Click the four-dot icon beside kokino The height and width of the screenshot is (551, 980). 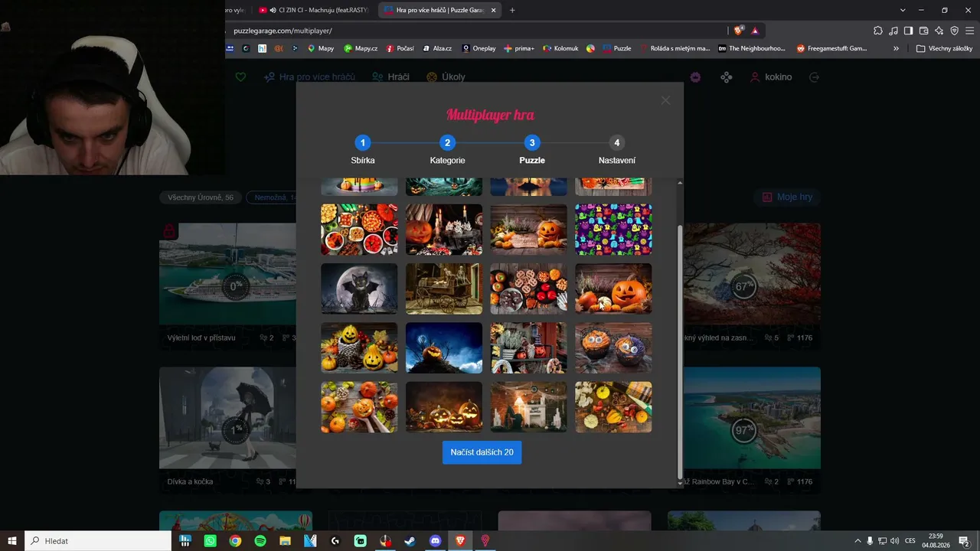pyautogui.click(x=727, y=77)
